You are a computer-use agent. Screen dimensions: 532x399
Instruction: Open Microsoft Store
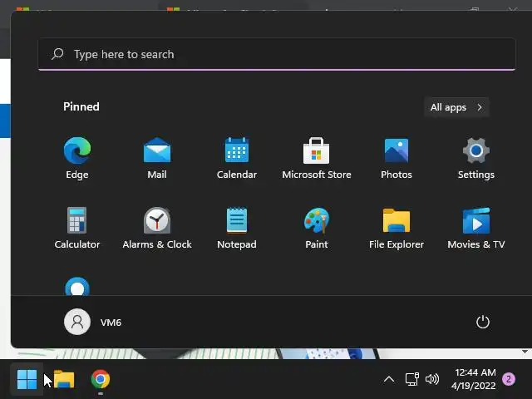317,158
